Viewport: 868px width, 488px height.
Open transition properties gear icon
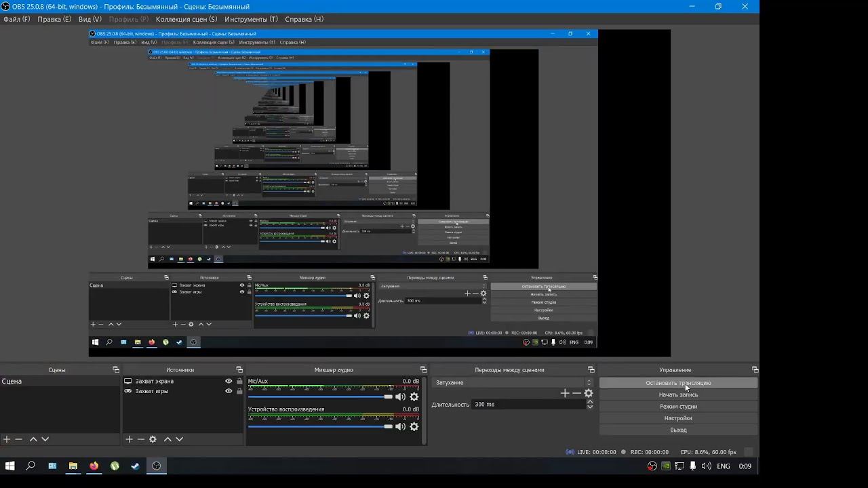click(x=589, y=393)
